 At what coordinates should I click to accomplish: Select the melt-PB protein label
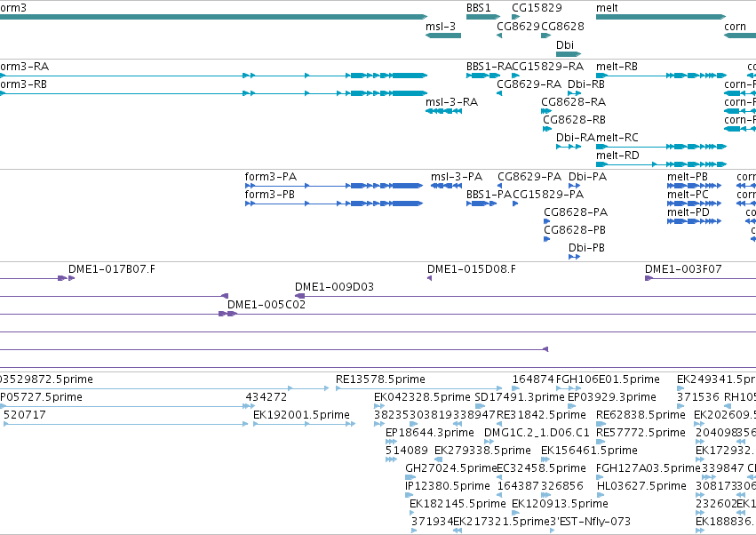688,177
